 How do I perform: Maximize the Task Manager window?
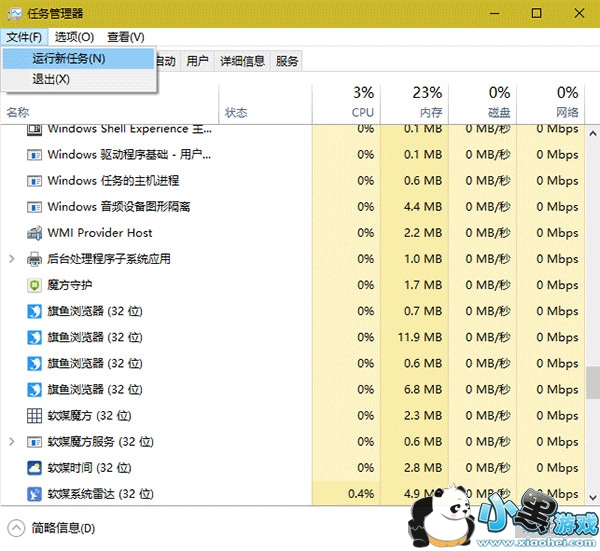click(x=536, y=13)
